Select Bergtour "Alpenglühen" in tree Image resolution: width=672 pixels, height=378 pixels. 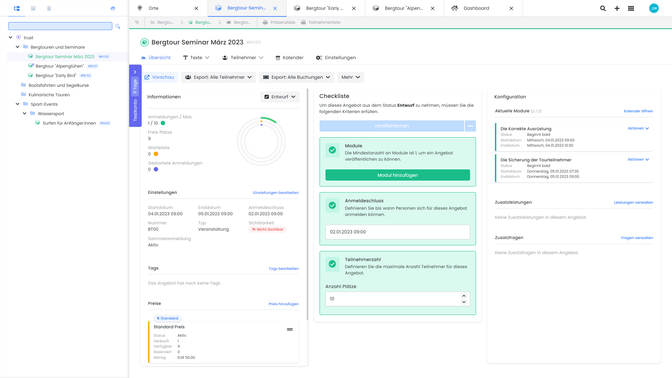pos(60,66)
